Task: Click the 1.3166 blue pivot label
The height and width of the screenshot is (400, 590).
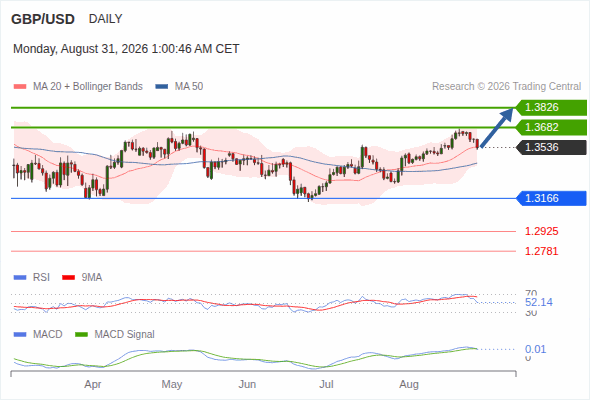Action: click(551, 198)
